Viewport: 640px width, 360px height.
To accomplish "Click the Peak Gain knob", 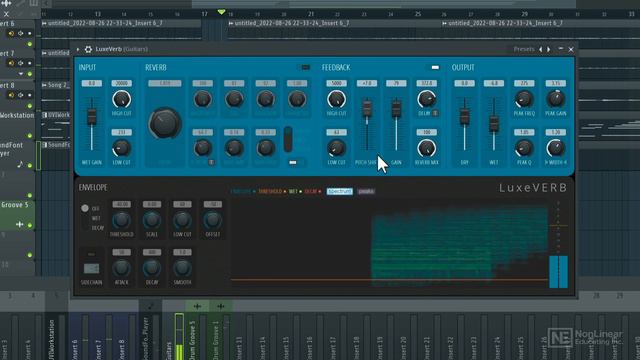I will [555, 99].
